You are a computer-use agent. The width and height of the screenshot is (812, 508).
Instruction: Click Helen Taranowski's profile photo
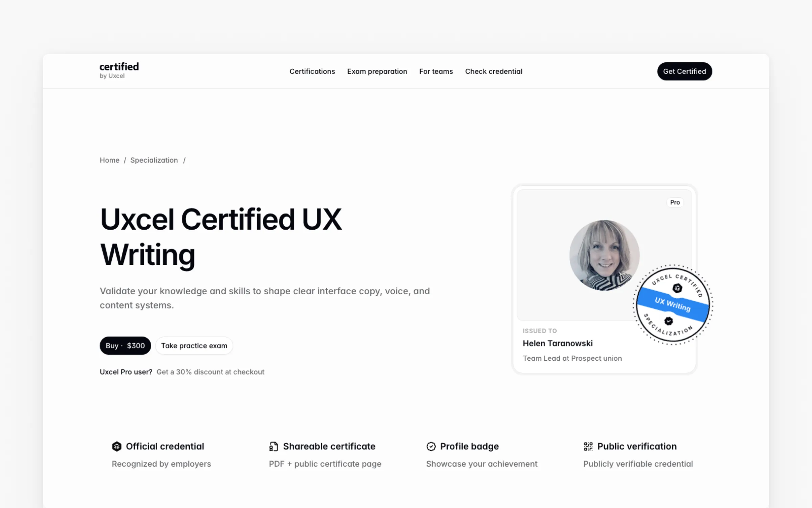604,255
